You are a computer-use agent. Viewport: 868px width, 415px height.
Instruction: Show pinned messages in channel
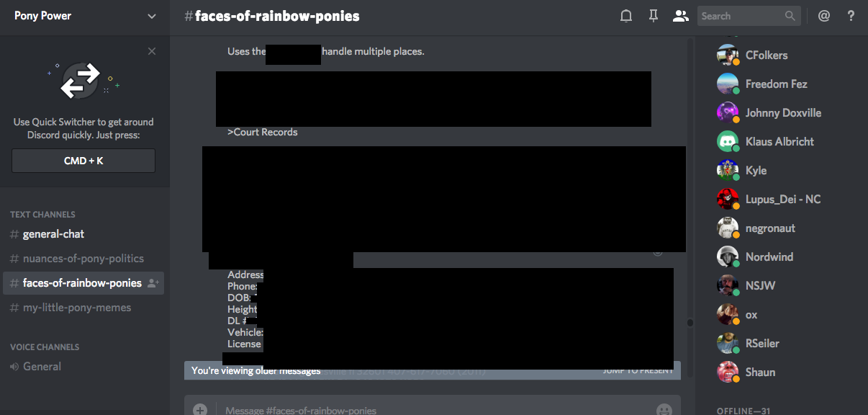(x=653, y=16)
